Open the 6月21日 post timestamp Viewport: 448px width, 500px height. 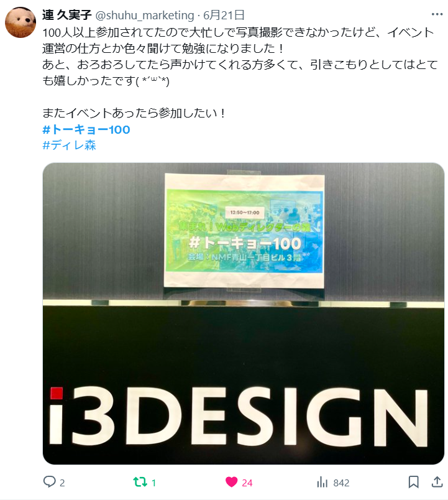tap(224, 15)
